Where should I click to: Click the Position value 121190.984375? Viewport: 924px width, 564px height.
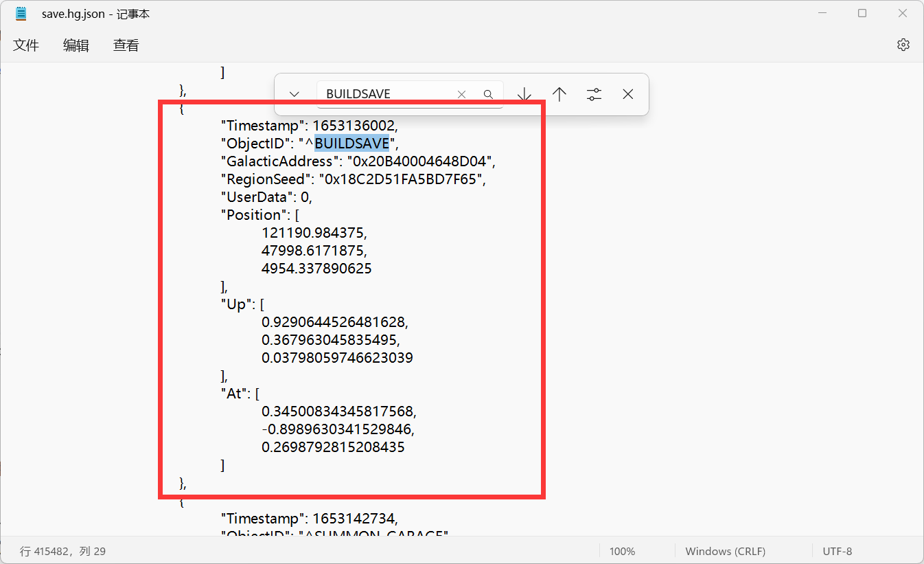(314, 233)
